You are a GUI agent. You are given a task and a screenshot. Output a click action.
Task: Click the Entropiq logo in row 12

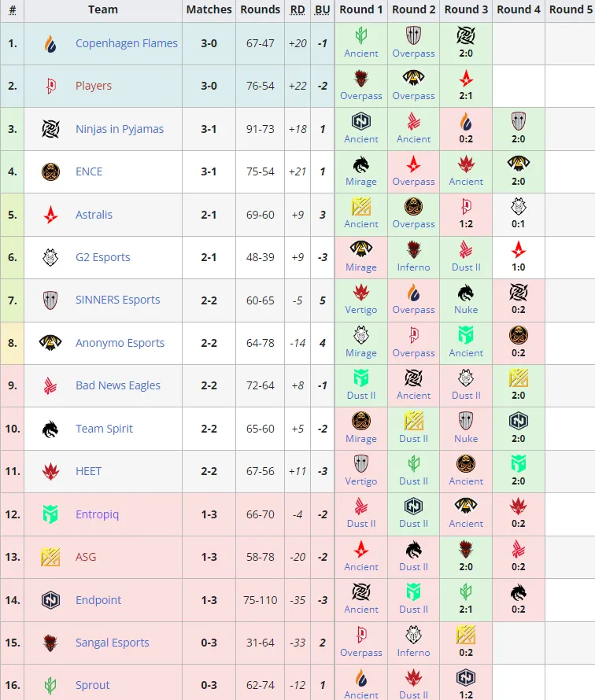[50, 514]
